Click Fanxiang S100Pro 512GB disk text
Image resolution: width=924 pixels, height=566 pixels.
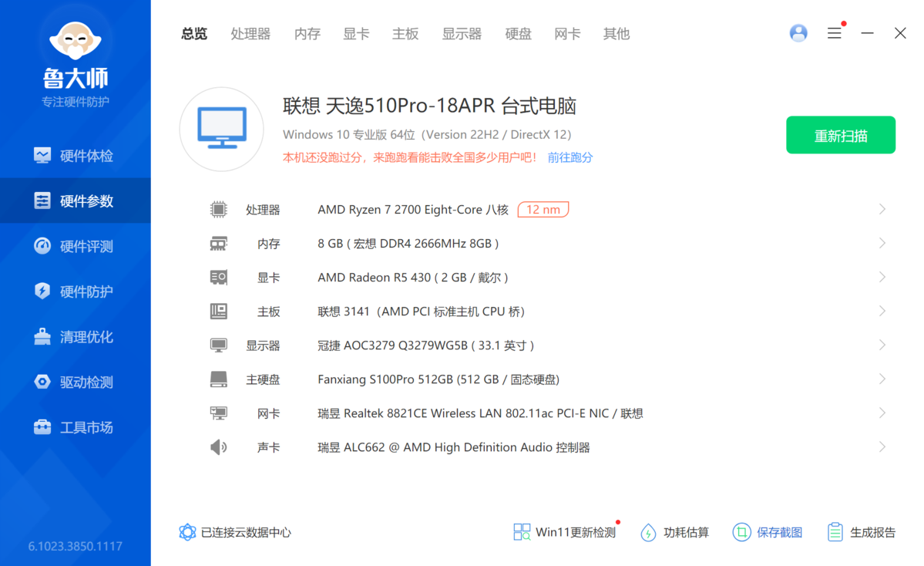[x=438, y=379]
